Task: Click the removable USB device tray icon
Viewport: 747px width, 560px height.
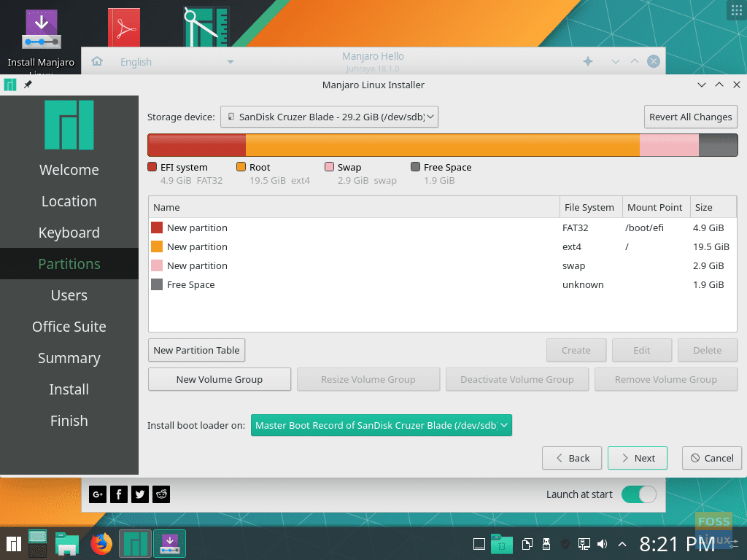Action: 546,543
